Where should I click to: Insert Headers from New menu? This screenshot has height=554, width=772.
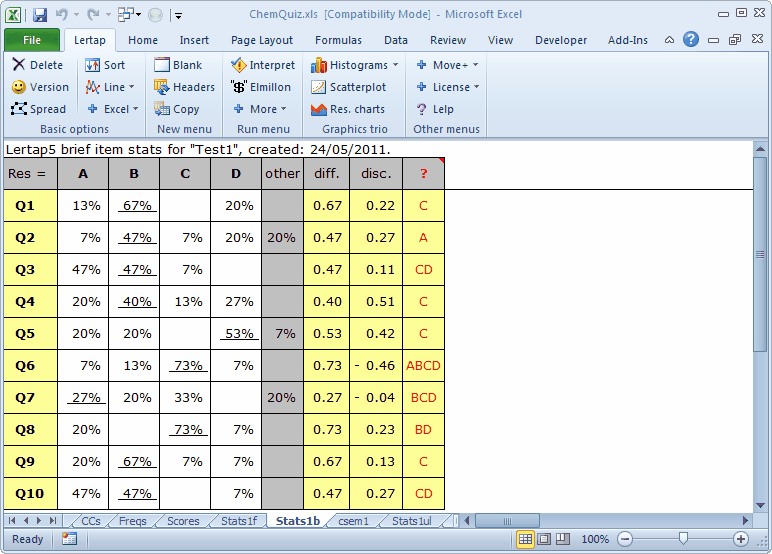pyautogui.click(x=162, y=87)
